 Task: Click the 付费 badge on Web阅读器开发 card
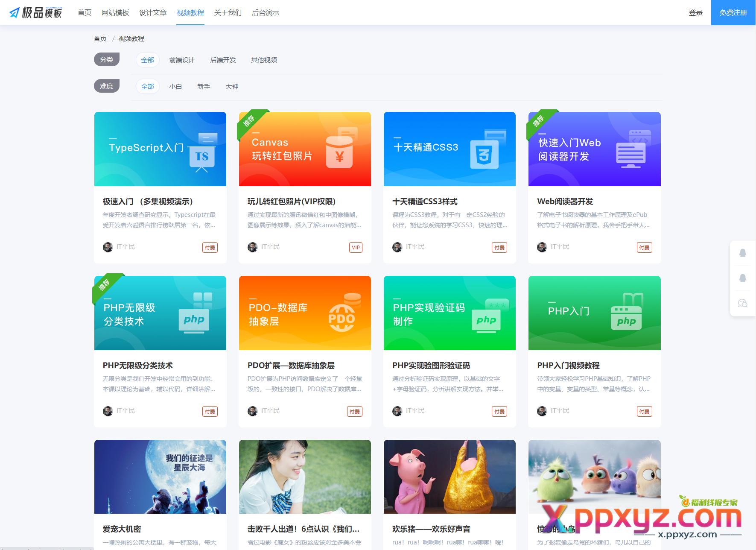[644, 248]
